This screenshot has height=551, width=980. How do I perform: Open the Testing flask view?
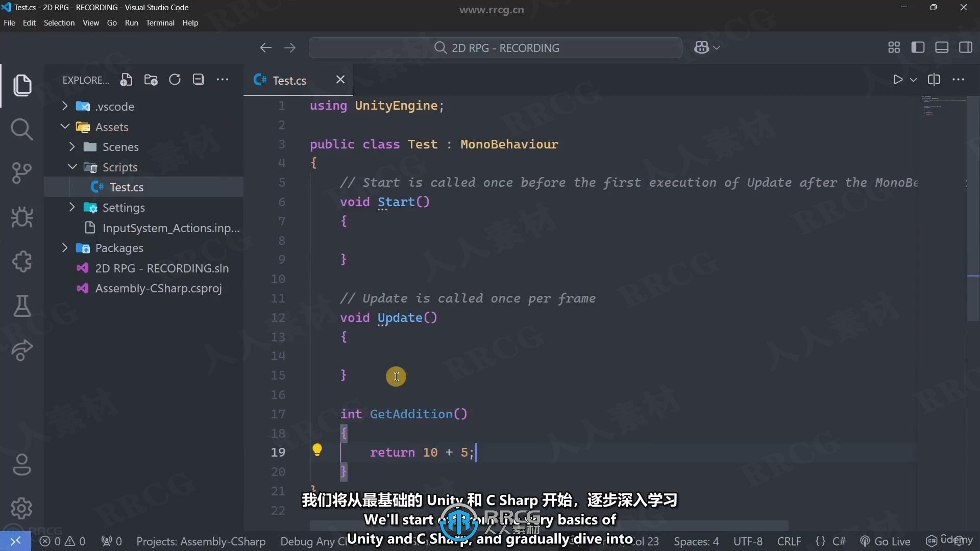pos(22,306)
